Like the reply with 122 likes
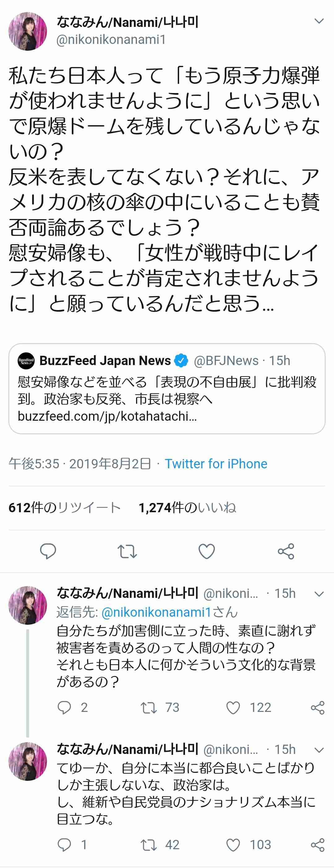Image resolution: width=334 pixels, height=868 pixels. [x=233, y=707]
